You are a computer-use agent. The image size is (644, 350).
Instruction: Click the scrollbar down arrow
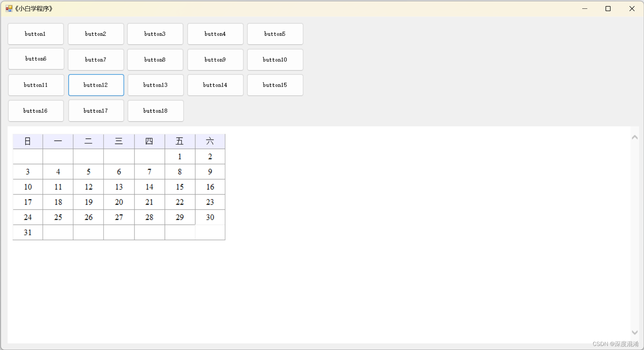click(x=635, y=332)
